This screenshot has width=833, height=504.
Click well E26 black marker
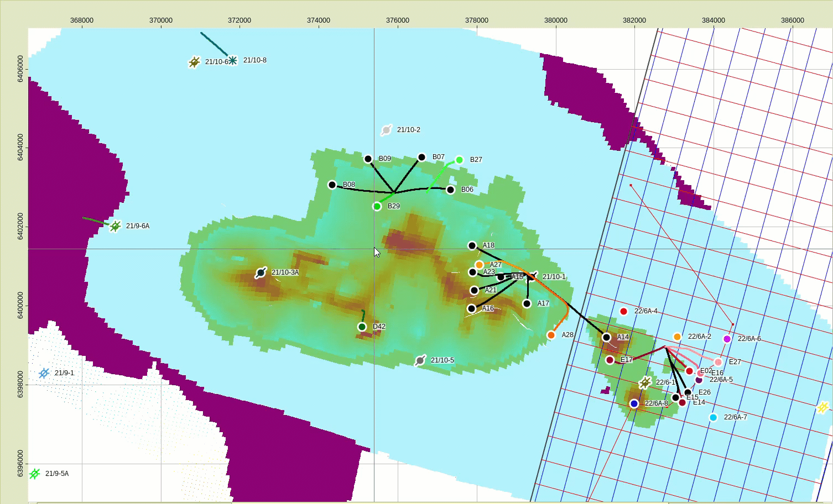688,393
